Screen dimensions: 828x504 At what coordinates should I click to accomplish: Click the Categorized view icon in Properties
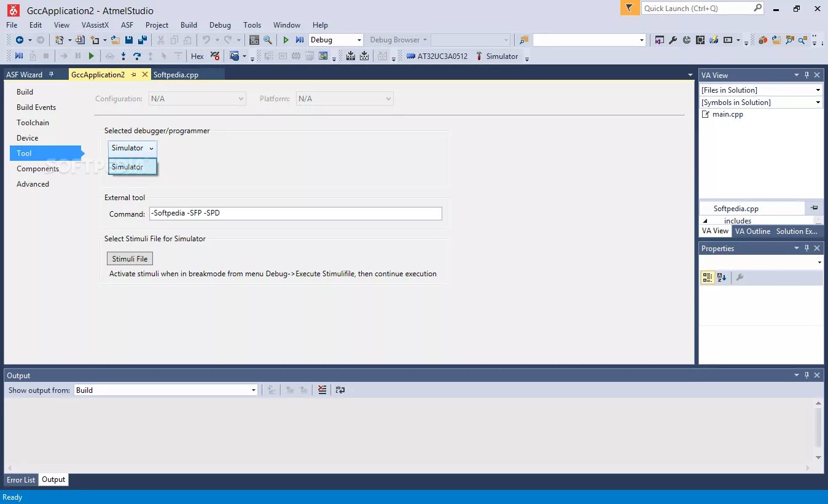708,277
